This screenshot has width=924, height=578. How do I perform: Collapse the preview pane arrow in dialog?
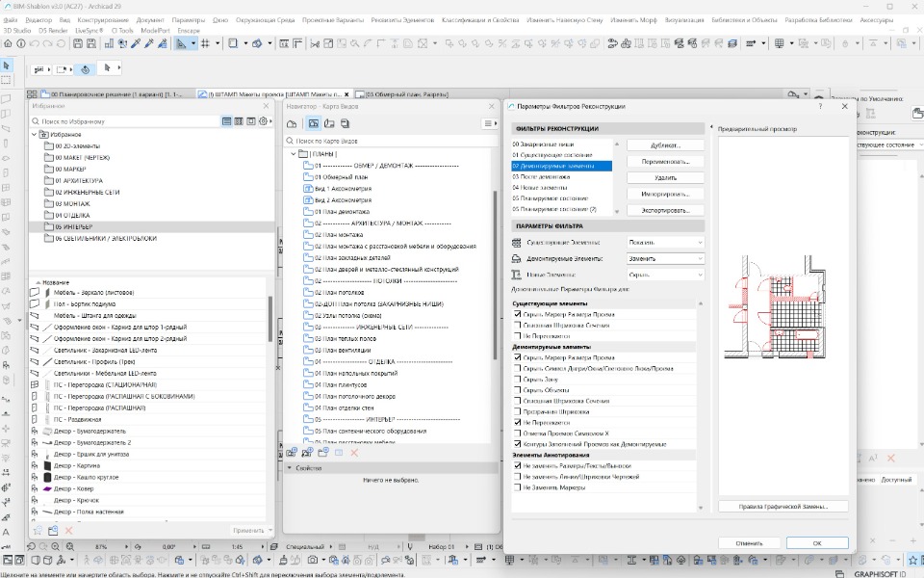pos(711,128)
